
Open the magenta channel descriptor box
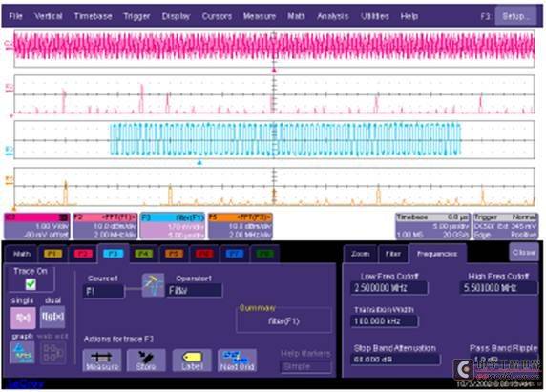tap(37, 226)
